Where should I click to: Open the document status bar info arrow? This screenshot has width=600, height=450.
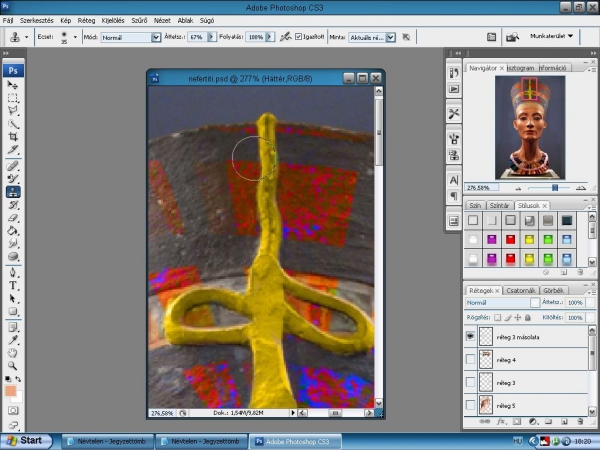point(293,413)
